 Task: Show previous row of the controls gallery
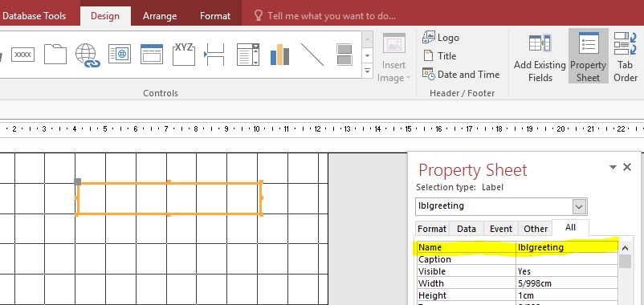367,40
